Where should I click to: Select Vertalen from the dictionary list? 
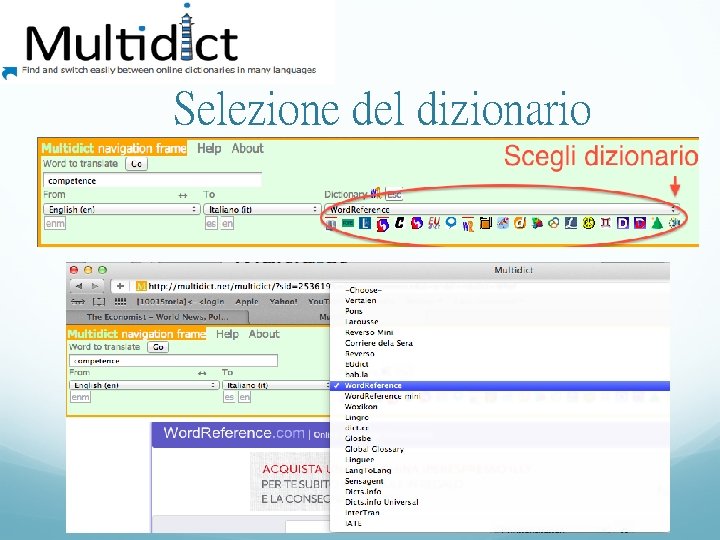pos(360,300)
